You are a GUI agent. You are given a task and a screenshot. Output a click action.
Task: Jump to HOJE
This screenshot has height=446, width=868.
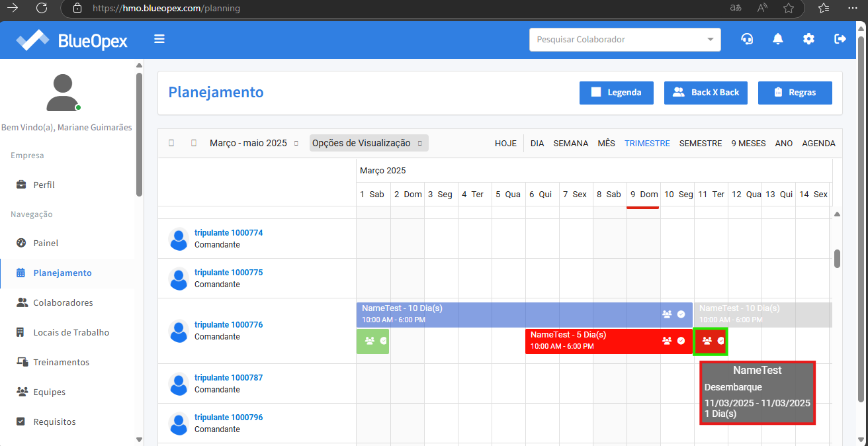(x=505, y=143)
